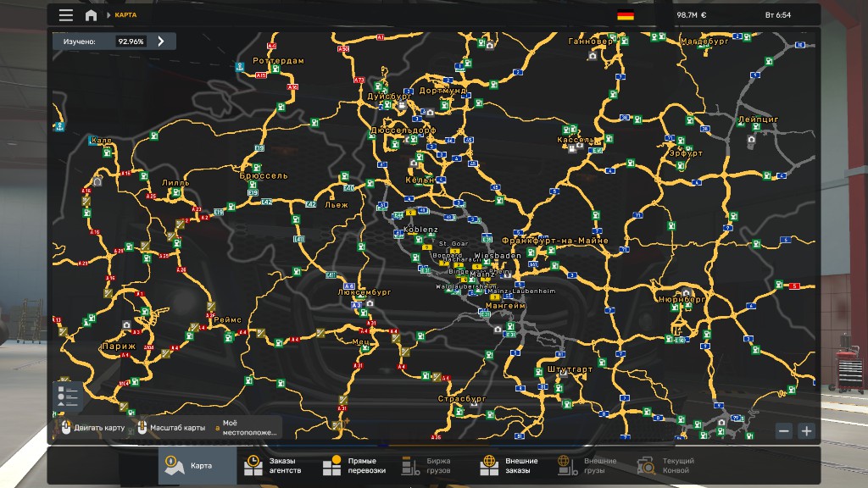The width and height of the screenshot is (868, 488).
Task: Select Эрфурт city label
Action: pyautogui.click(x=686, y=153)
